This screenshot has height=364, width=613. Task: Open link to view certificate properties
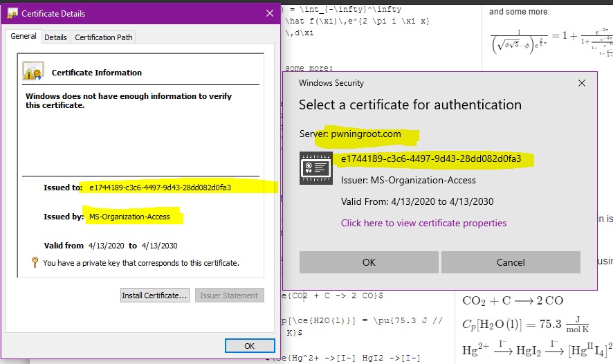click(x=423, y=223)
